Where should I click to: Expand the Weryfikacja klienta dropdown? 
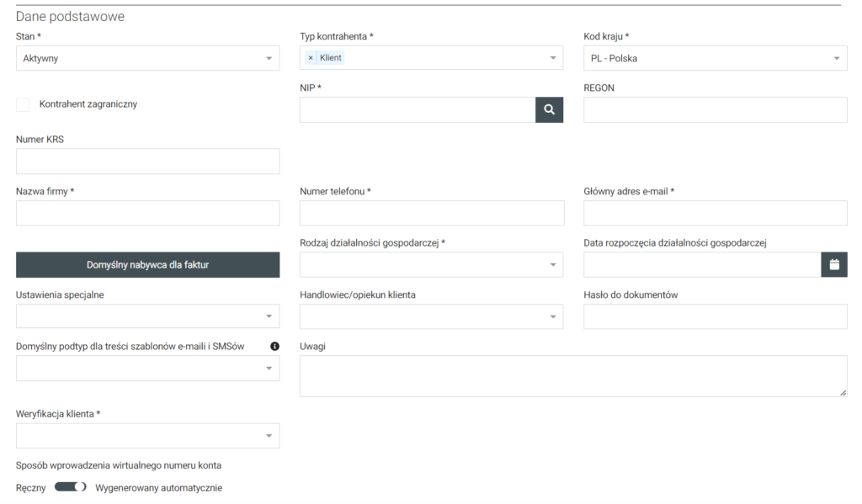pos(147,435)
